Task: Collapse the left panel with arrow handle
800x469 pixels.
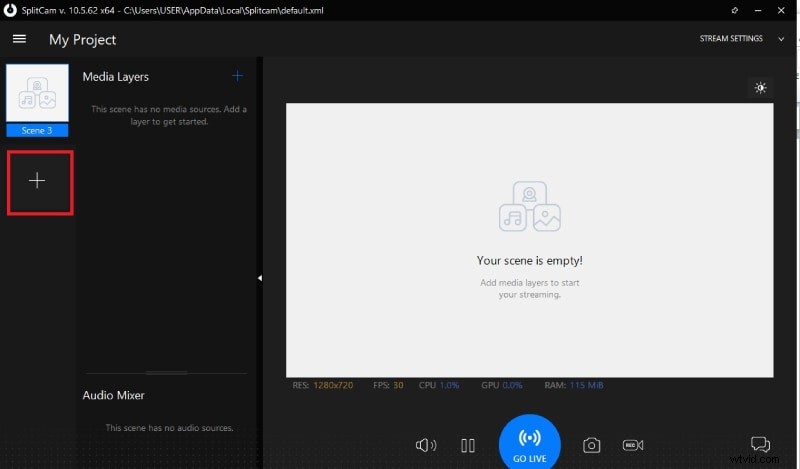Action: (x=260, y=278)
